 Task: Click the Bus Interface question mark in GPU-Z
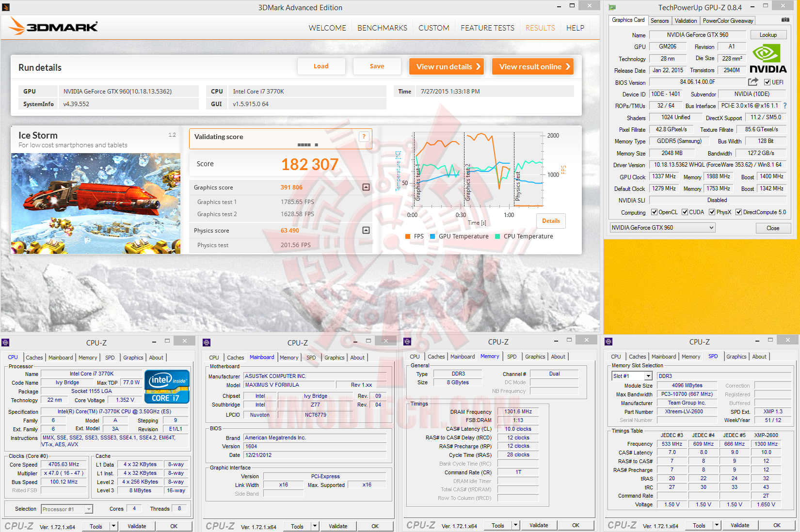(x=785, y=106)
